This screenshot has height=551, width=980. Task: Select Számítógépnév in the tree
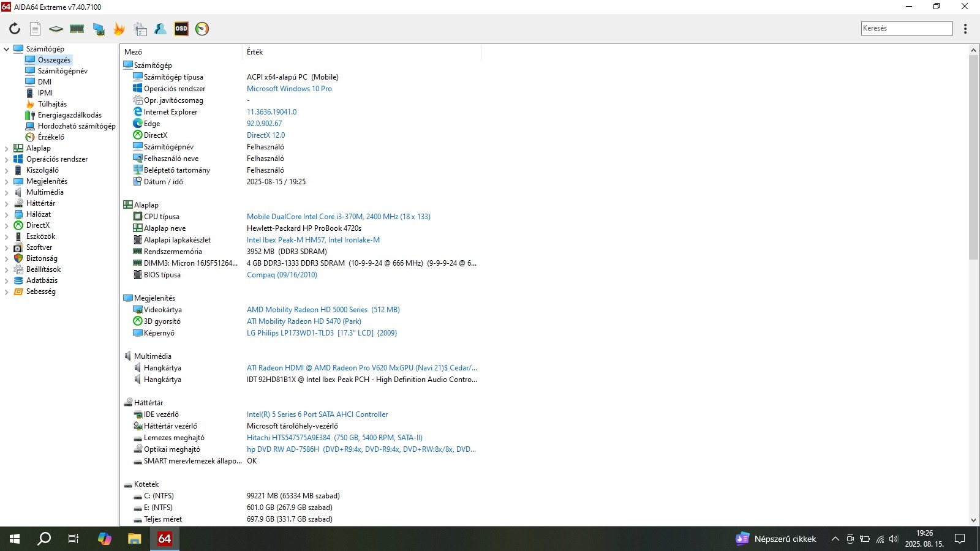coord(62,71)
